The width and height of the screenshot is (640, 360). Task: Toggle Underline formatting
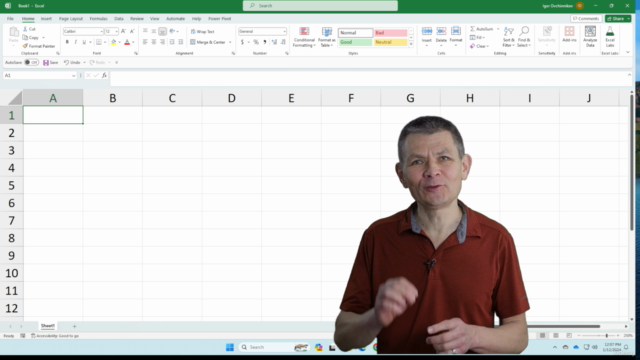pyautogui.click(x=84, y=42)
